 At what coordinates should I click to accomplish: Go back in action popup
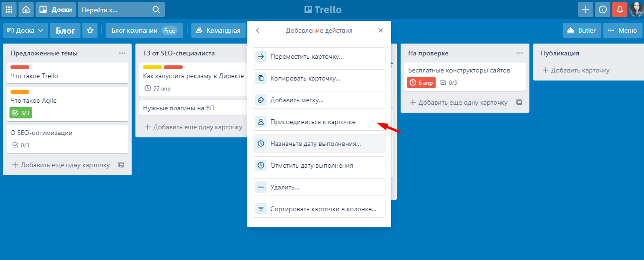258,30
